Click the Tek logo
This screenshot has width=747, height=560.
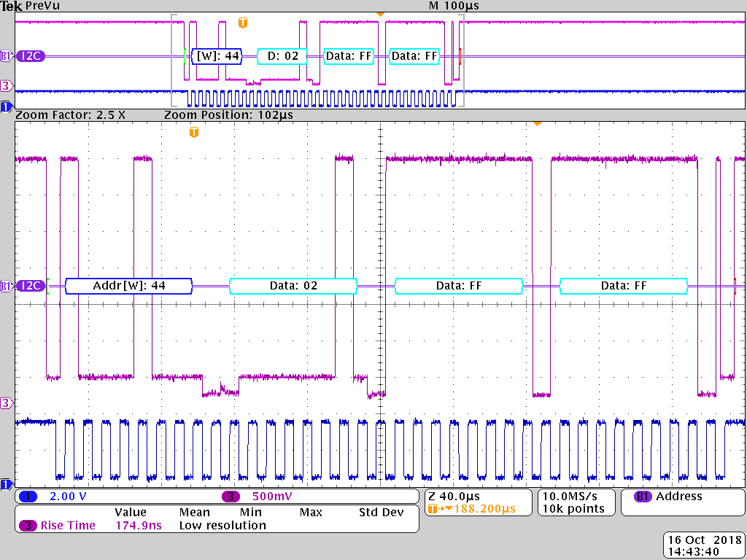point(12,6)
